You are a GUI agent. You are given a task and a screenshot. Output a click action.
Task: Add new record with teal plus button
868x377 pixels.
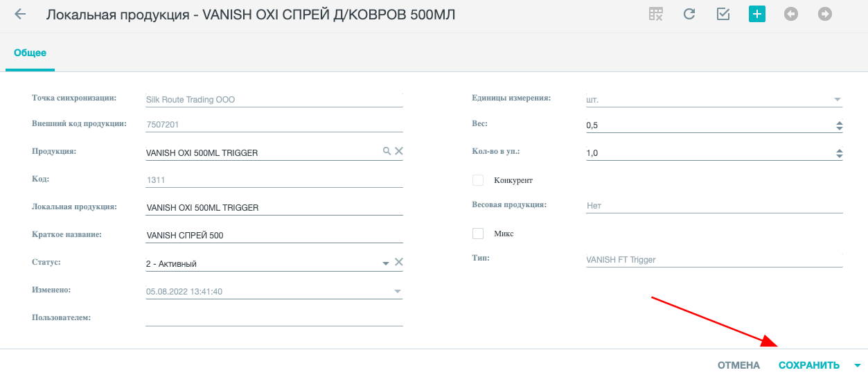tap(757, 14)
